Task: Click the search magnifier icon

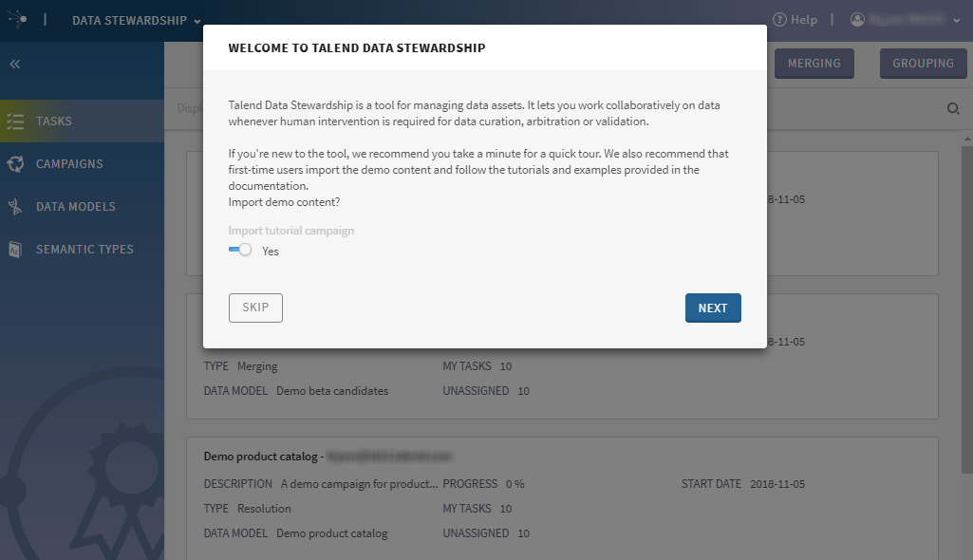Action: tap(953, 108)
